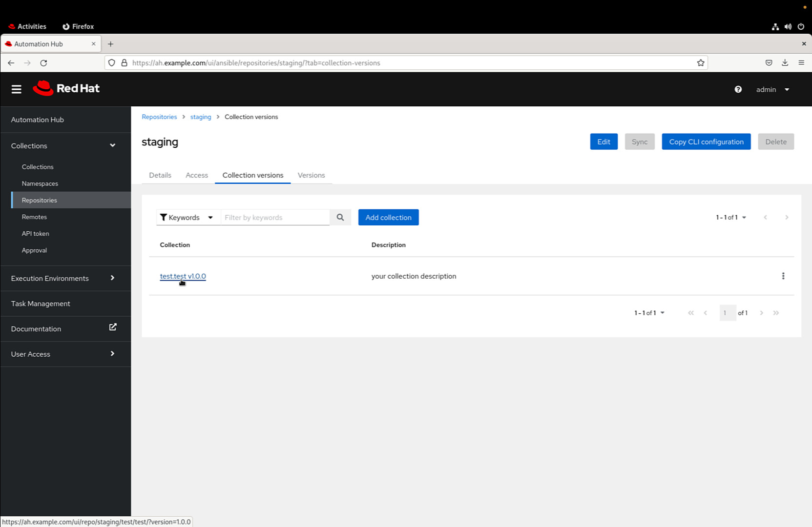Click the search magnifier button
The image size is (812, 527).
[x=340, y=217]
